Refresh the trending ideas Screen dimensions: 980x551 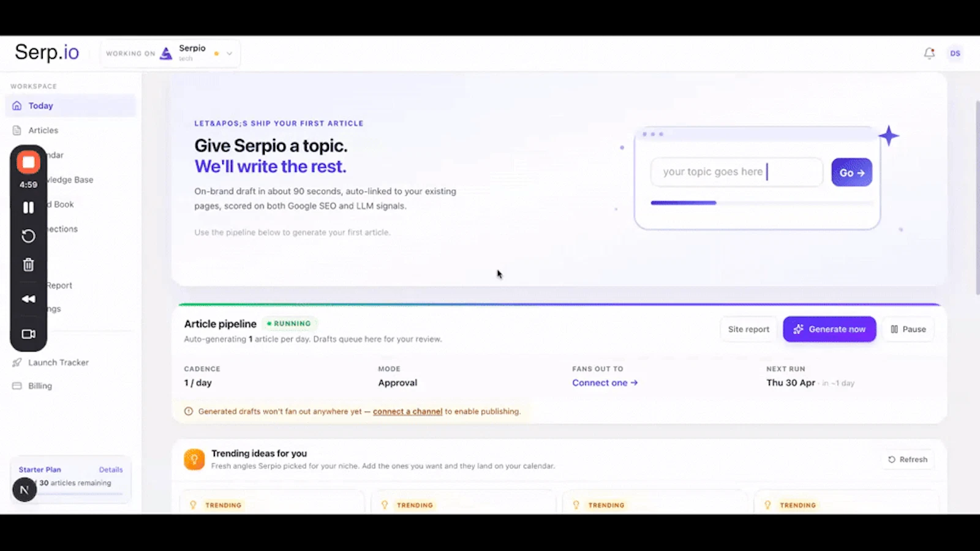(x=908, y=460)
